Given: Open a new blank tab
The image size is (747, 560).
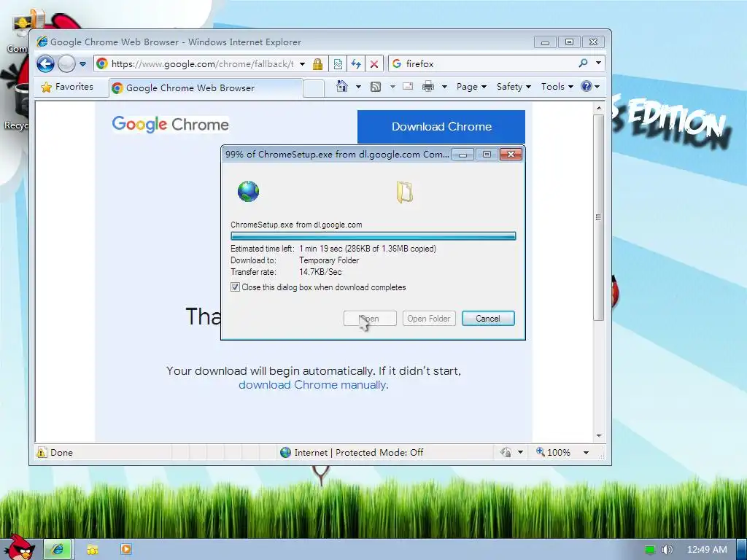Looking at the screenshot, I should click(314, 88).
